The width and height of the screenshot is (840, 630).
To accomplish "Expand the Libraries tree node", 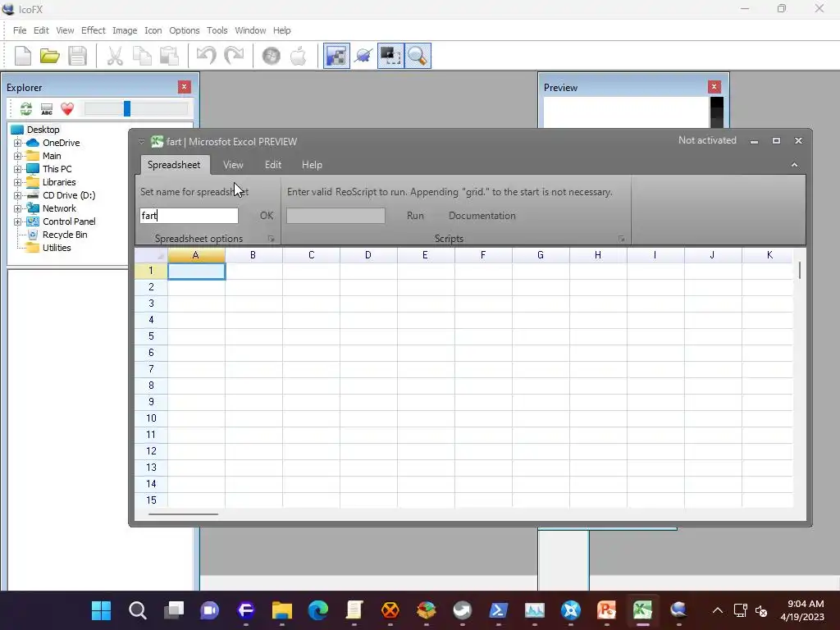I will (17, 182).
